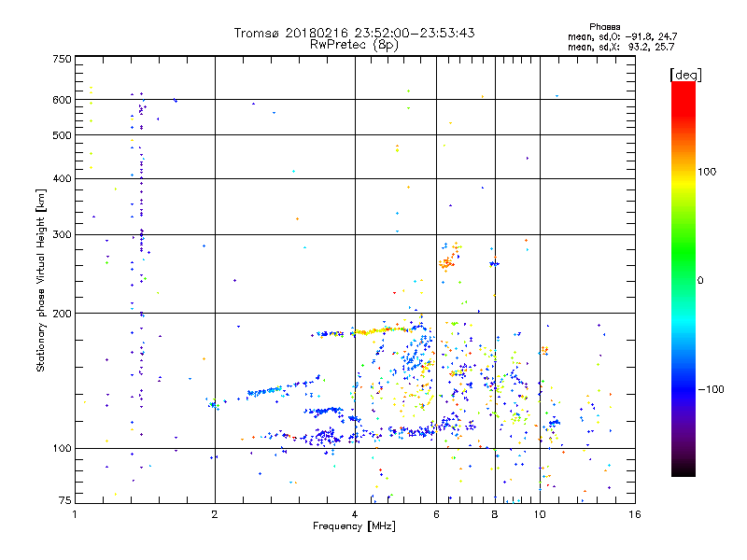Click the x-axis tick label '2'
This screenshot has width=747, height=560.
pos(215,514)
